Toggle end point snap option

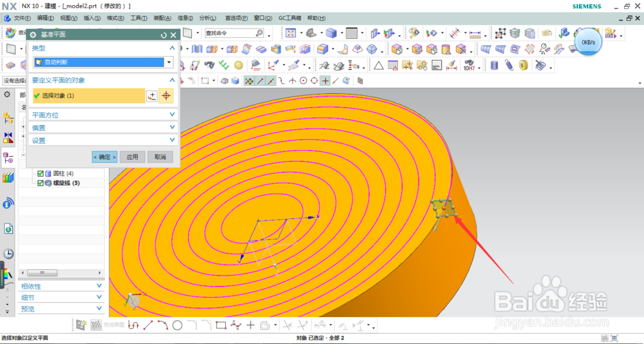[x=260, y=81]
